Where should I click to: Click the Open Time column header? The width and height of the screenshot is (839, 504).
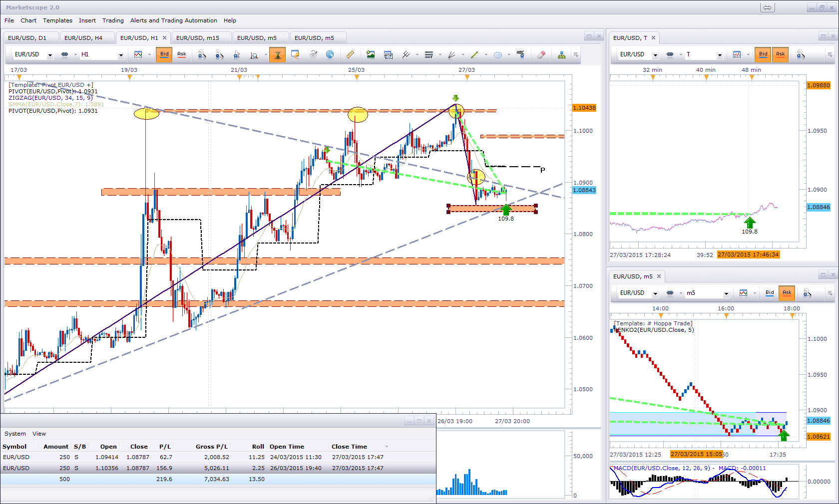287,447
